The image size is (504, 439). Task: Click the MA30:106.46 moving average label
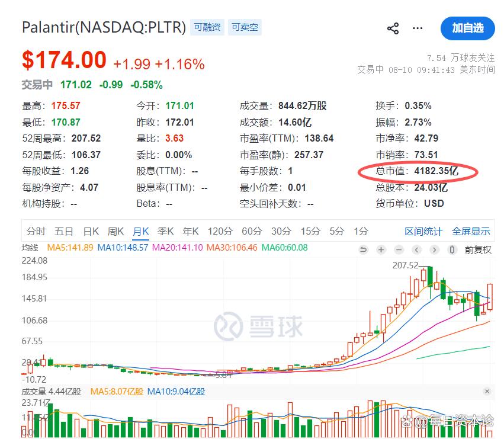click(232, 248)
